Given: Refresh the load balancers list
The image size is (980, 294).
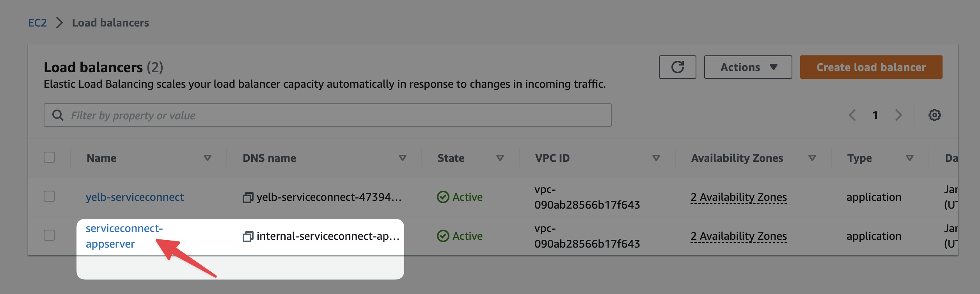Looking at the screenshot, I should click(x=677, y=67).
